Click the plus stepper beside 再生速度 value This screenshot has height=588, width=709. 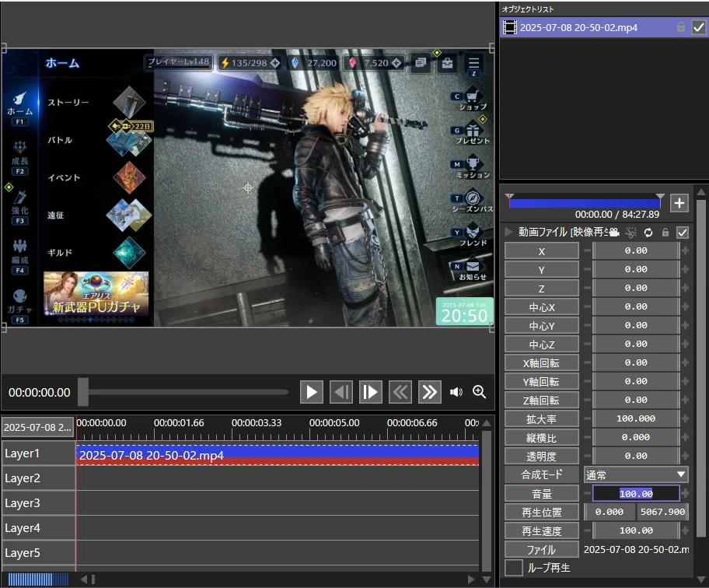coord(685,530)
